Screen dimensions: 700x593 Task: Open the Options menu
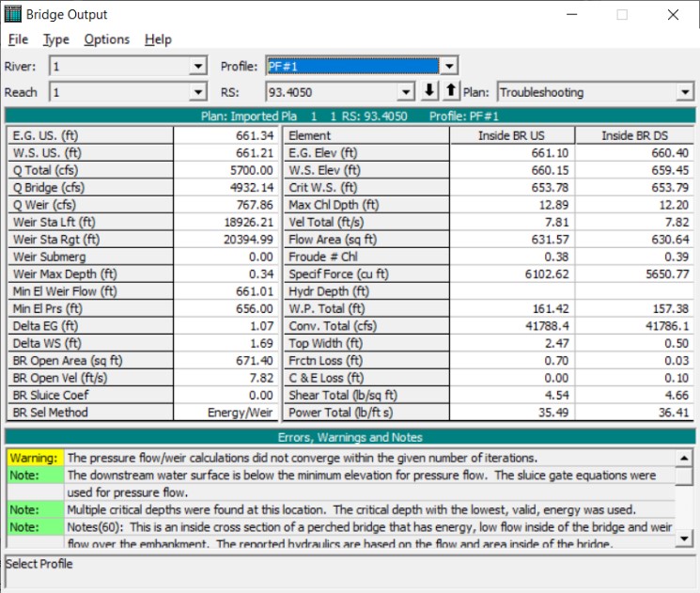(107, 39)
